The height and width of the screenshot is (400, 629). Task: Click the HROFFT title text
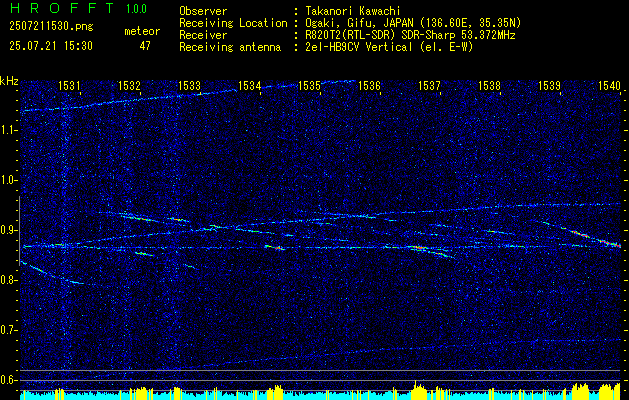[62, 8]
